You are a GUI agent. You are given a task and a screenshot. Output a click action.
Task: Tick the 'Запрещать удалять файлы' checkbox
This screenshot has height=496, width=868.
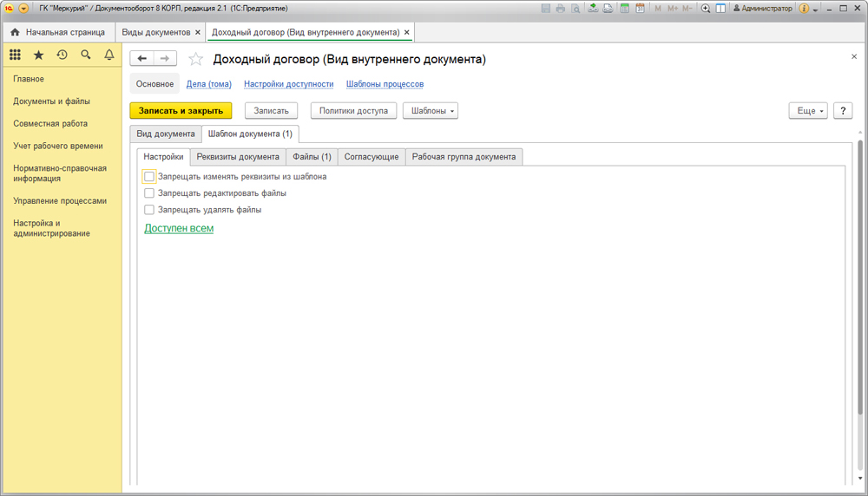click(149, 209)
